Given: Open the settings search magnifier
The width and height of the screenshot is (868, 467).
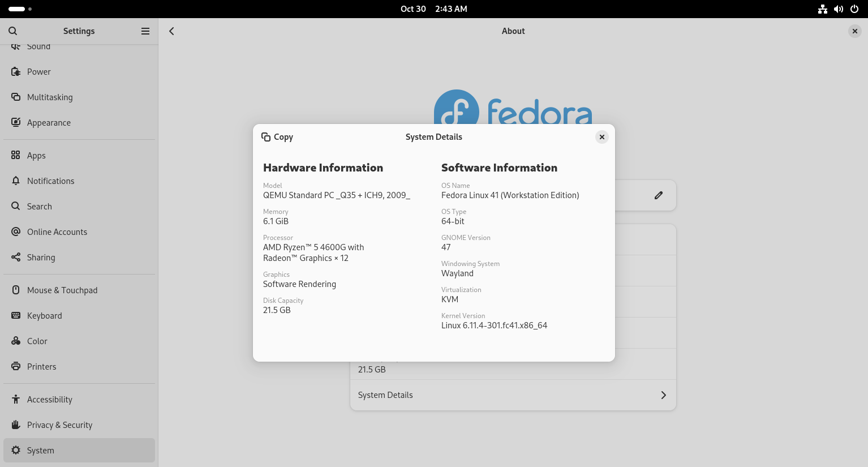Looking at the screenshot, I should click(12, 31).
